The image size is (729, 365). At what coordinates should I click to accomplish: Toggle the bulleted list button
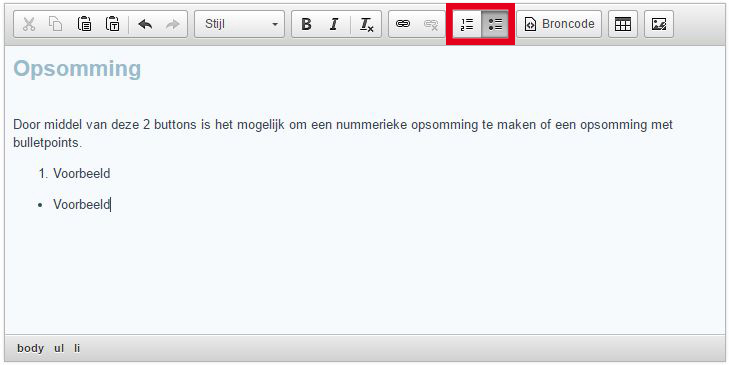[x=495, y=24]
